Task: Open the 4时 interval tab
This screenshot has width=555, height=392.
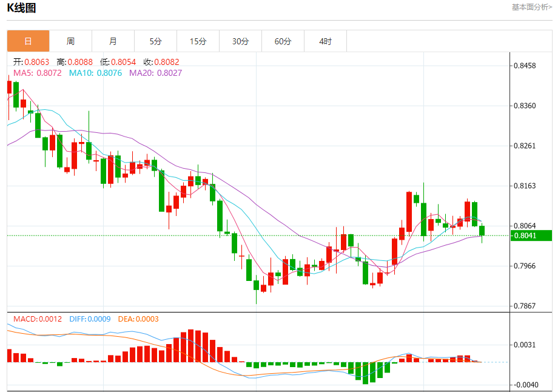Action: point(325,41)
